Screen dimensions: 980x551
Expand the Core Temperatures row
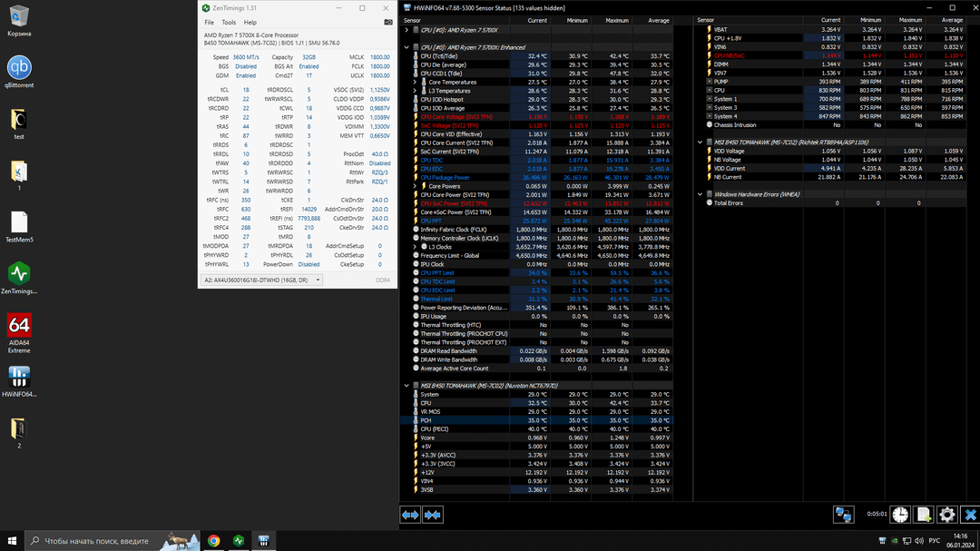point(415,82)
